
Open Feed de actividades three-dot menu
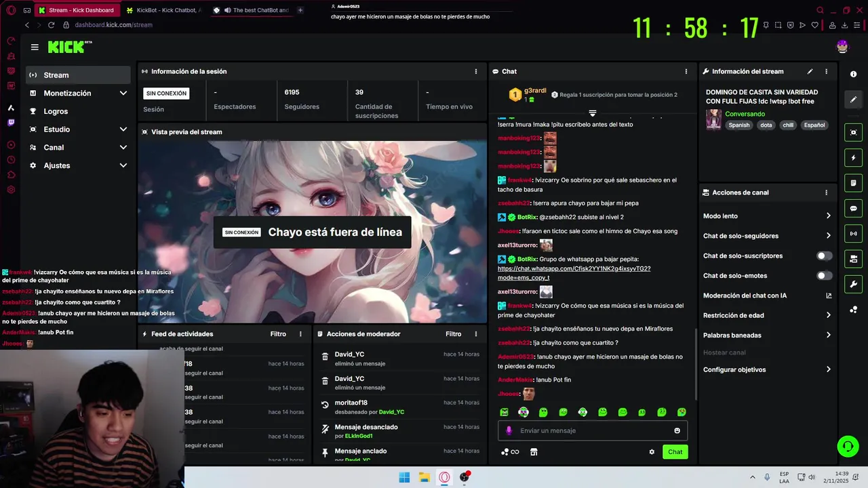click(x=300, y=334)
